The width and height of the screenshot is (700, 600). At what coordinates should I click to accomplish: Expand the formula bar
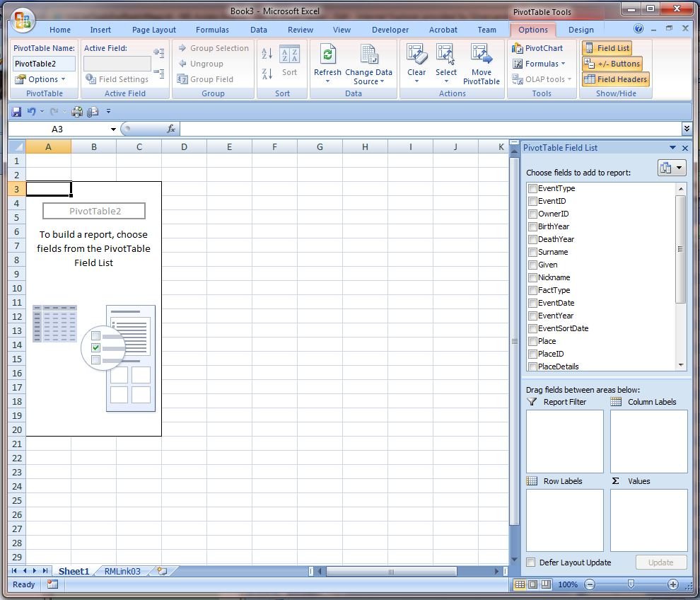point(687,129)
